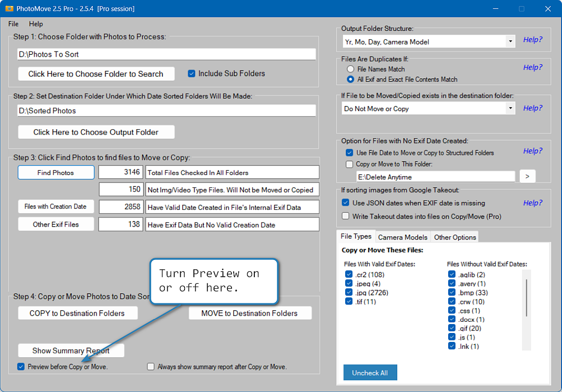Toggle Copy or Move to This Folder
This screenshot has width=562, height=392.
[x=349, y=164]
